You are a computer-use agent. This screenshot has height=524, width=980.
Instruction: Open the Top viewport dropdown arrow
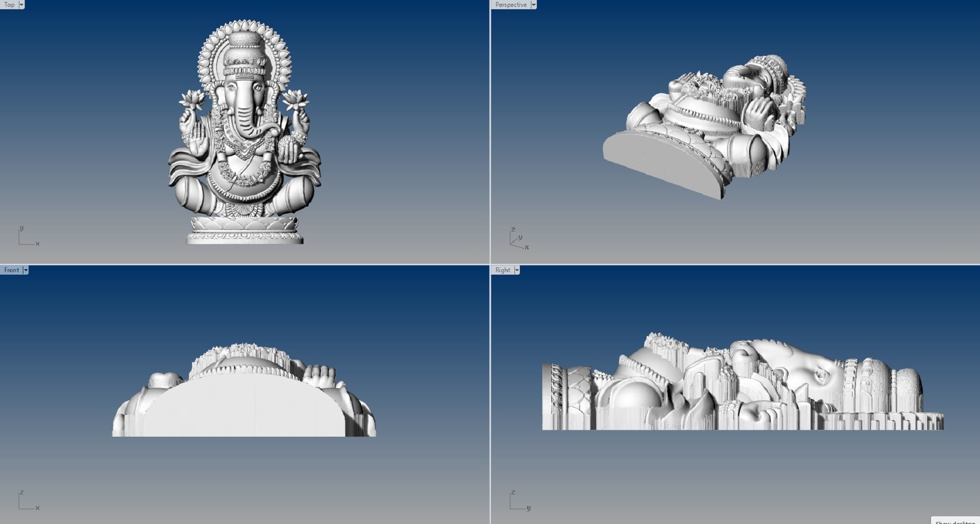coord(21,4)
